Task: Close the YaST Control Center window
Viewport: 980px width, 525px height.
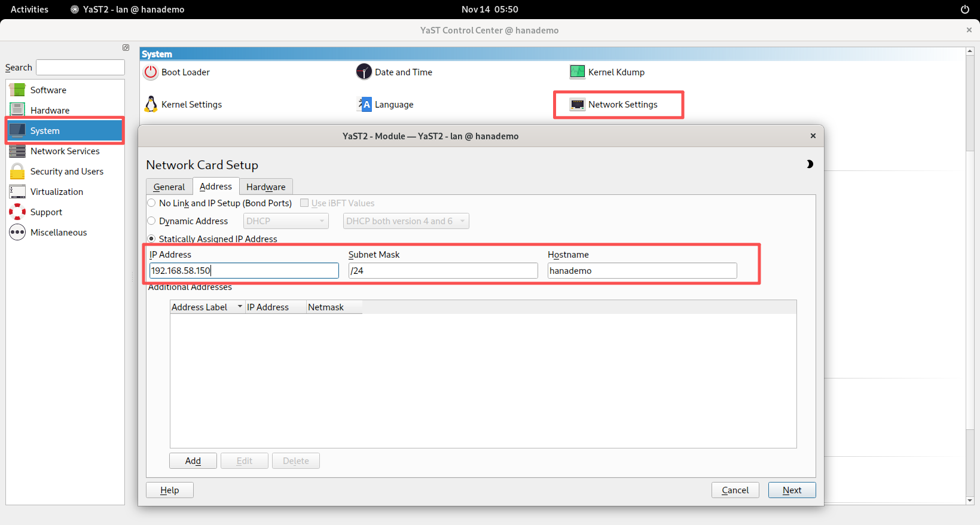Action: [969, 30]
